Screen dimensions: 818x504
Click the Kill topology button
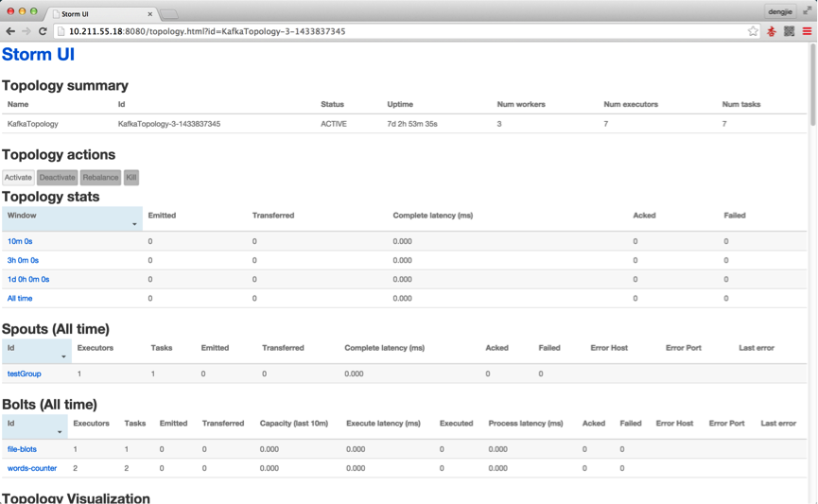(131, 178)
